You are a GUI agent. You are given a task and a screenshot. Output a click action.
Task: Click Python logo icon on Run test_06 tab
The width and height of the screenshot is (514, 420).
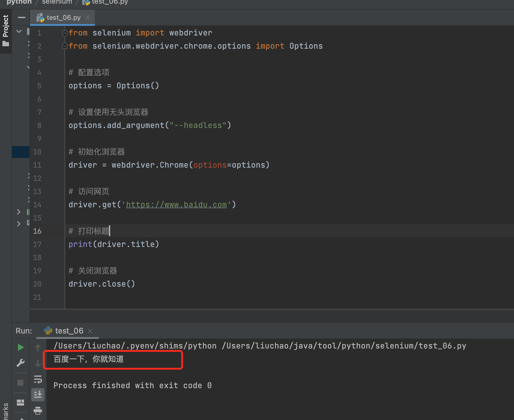click(x=48, y=331)
